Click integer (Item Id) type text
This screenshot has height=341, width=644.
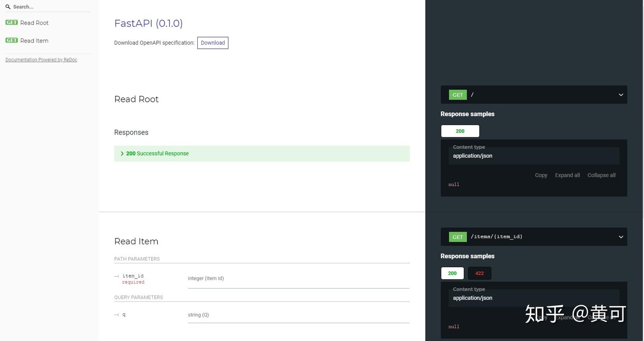(x=206, y=278)
